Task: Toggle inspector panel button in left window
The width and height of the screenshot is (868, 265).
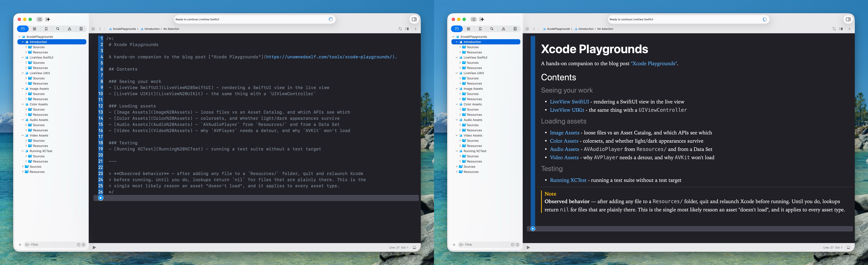Action: coord(414,19)
